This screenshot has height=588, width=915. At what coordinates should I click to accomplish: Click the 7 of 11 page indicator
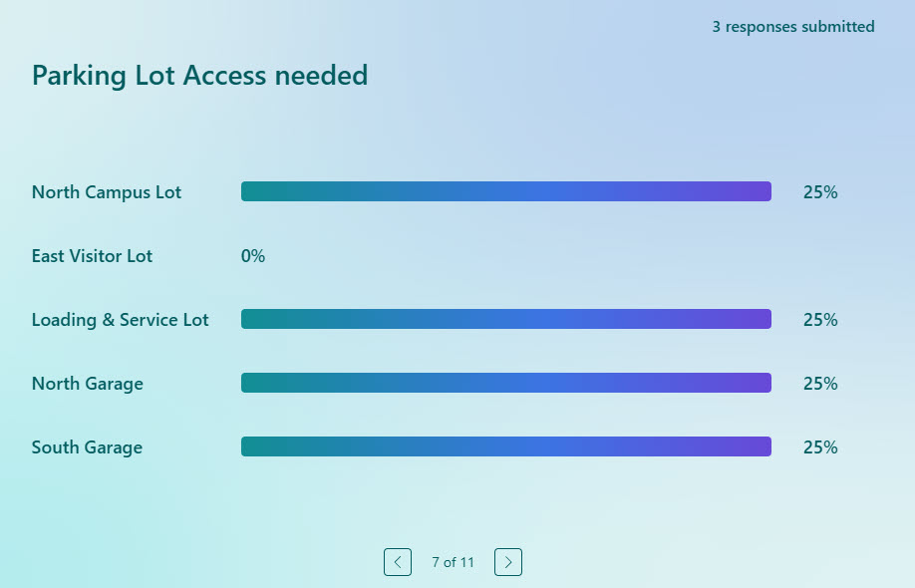(x=453, y=562)
